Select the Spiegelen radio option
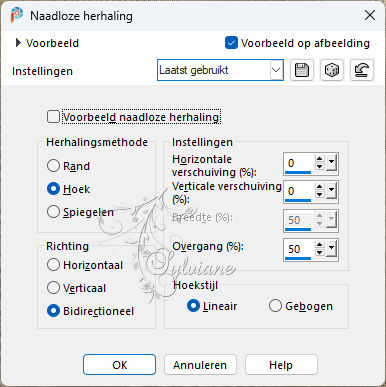This screenshot has width=386, height=387. click(53, 212)
